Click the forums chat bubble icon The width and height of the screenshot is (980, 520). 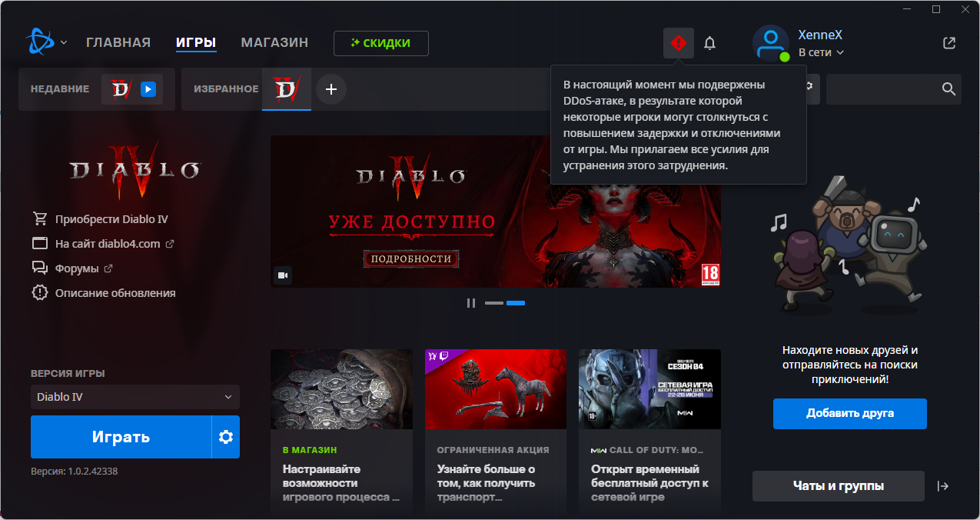(x=40, y=268)
